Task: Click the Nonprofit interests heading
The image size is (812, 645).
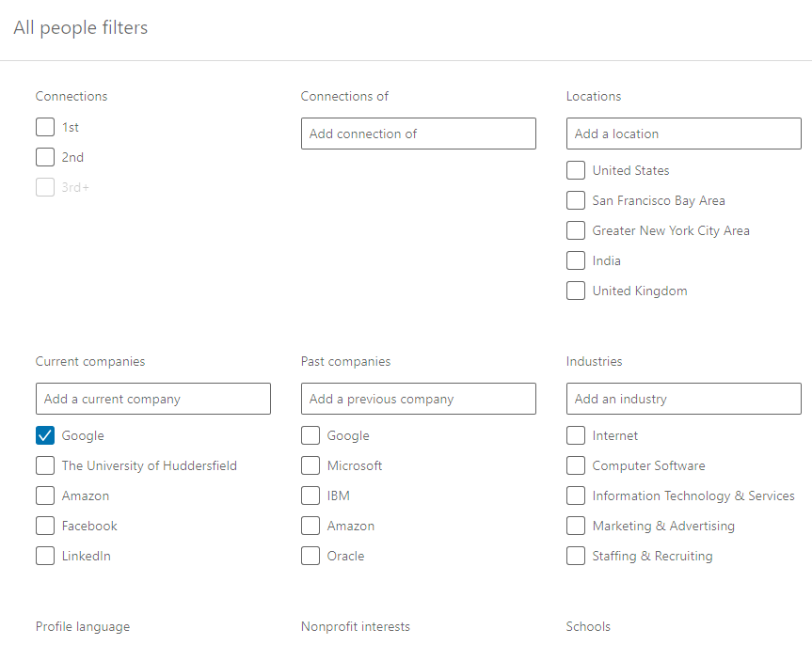Action: pos(356,626)
